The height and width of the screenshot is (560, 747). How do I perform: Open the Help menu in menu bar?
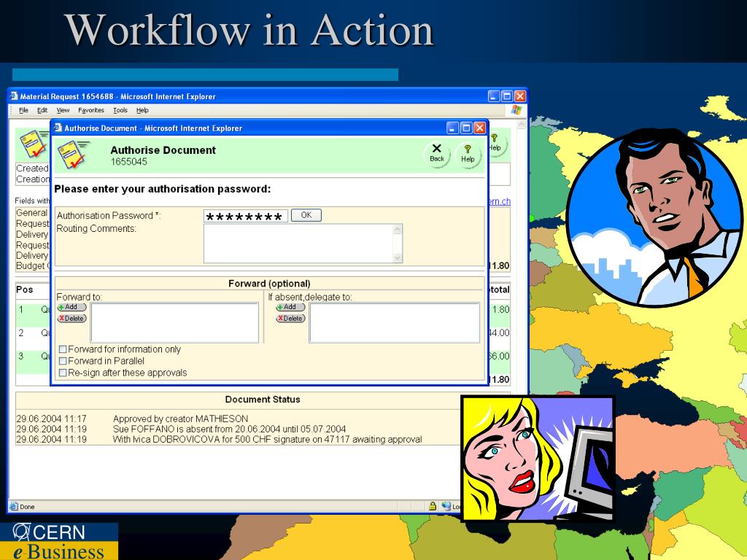(x=142, y=110)
